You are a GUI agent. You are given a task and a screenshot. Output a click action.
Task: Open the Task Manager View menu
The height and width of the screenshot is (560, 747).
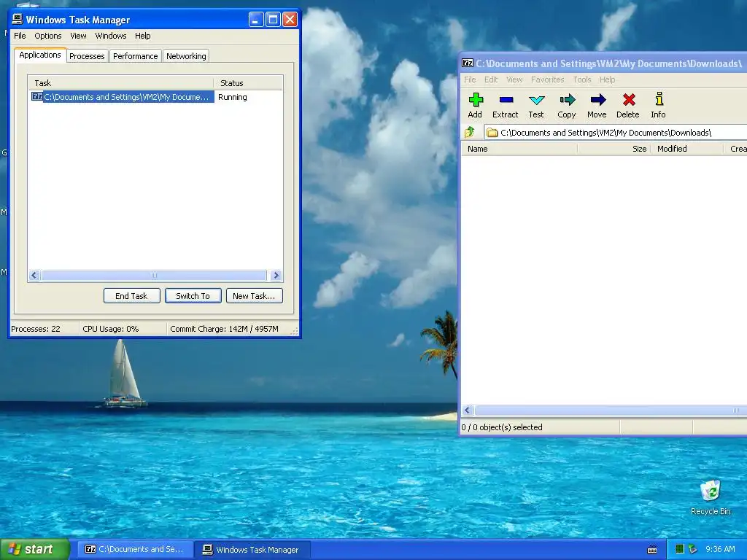(x=78, y=36)
